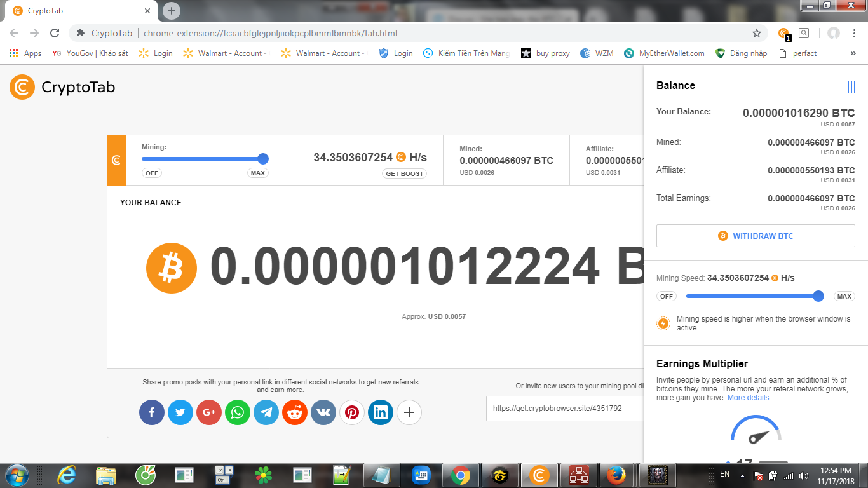The height and width of the screenshot is (488, 868).
Task: Open the More details link
Action: pyautogui.click(x=748, y=398)
